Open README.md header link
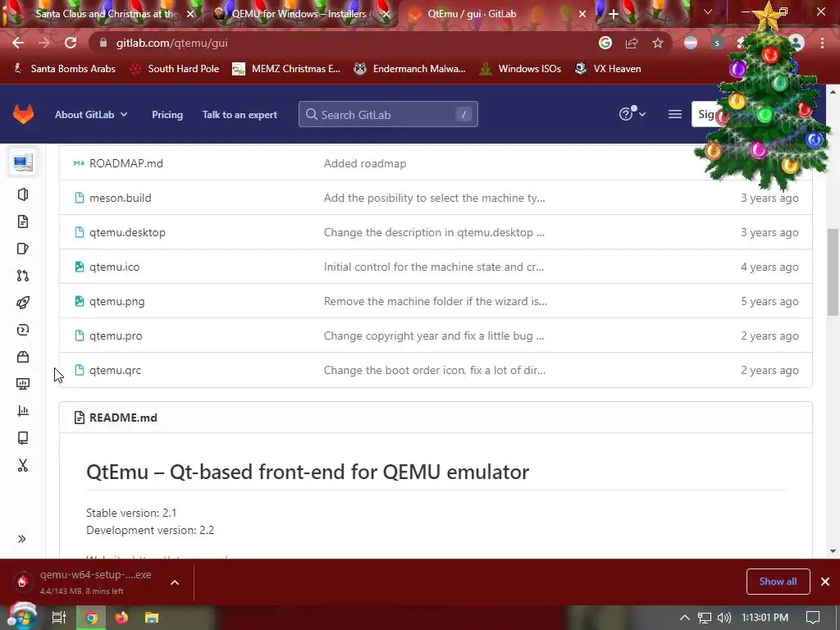 pos(123,418)
